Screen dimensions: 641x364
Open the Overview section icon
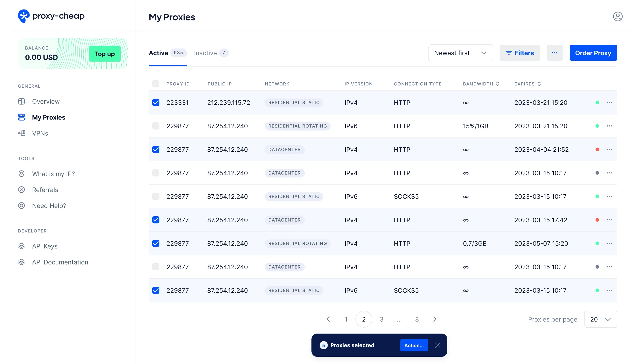coord(22,101)
